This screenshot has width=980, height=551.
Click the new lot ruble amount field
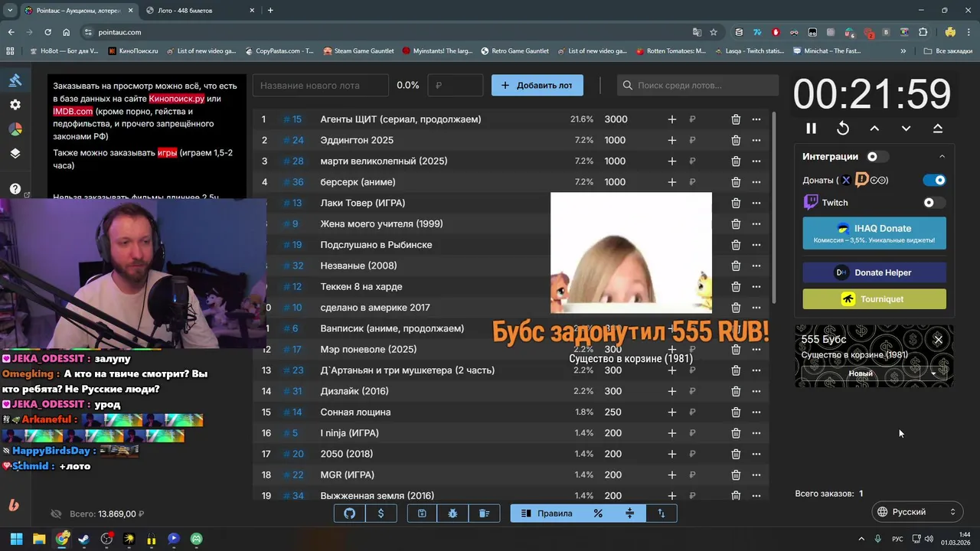pyautogui.click(x=456, y=86)
